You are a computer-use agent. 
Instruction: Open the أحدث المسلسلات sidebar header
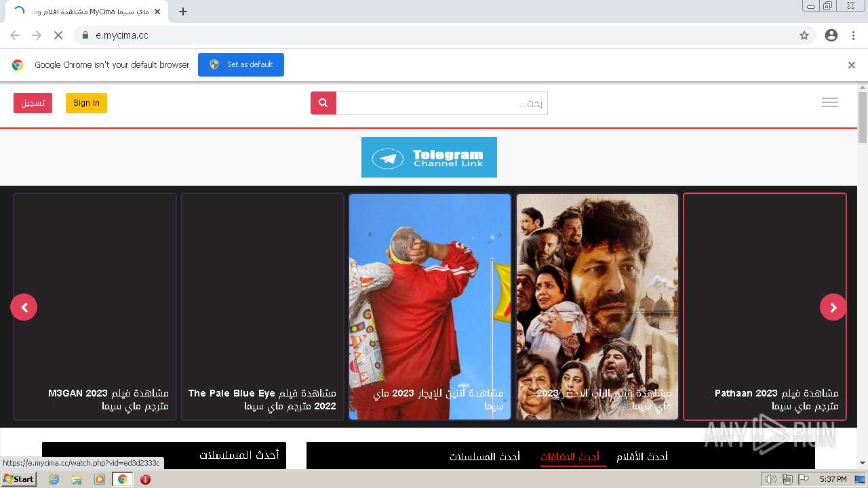[x=164, y=455]
